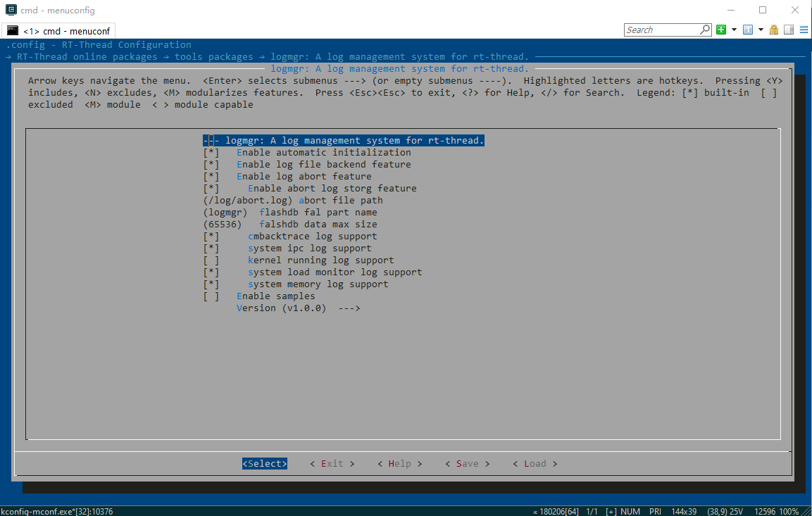Click the NUM indicator in the status bar
This screenshot has height=516, width=812.
630,511
